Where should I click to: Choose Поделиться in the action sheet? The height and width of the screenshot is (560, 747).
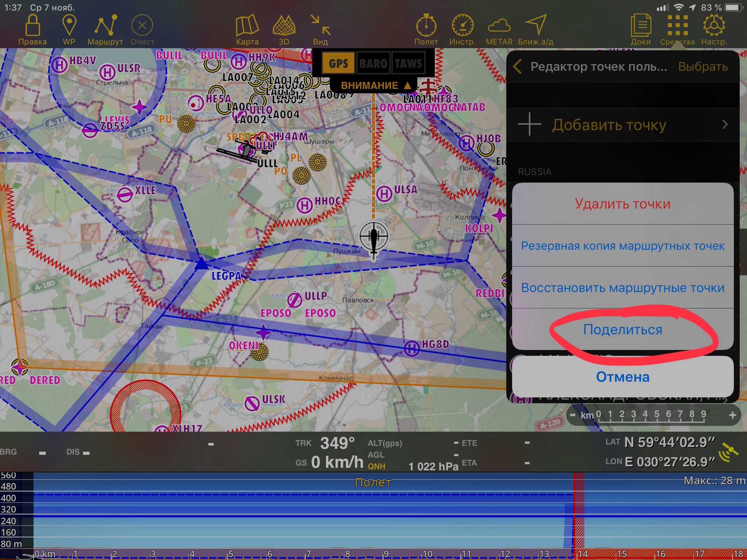pyautogui.click(x=622, y=330)
